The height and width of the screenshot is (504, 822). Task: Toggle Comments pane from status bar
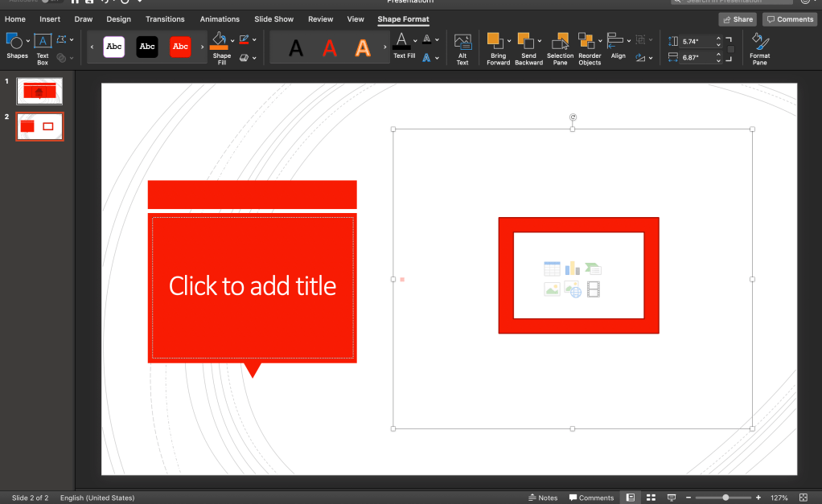pos(591,498)
